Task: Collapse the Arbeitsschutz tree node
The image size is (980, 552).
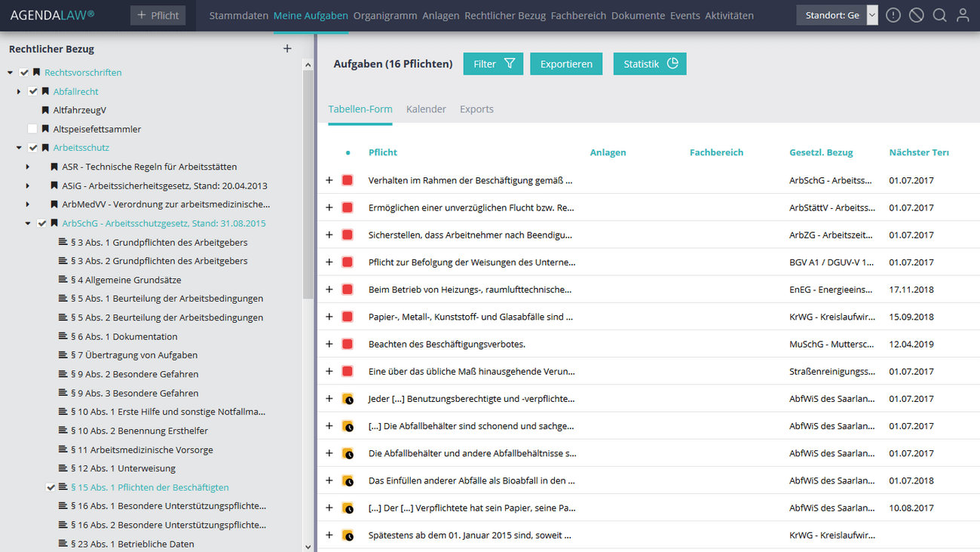Action: pyautogui.click(x=19, y=148)
